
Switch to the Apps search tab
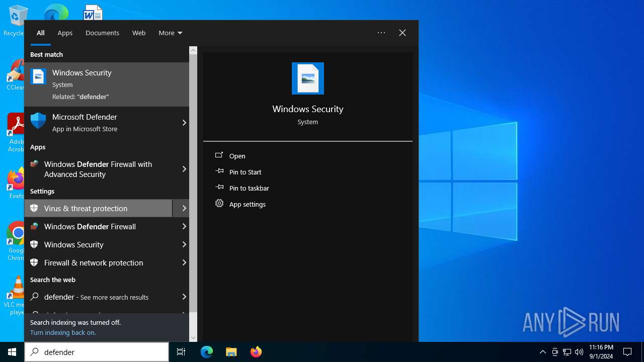[x=65, y=33]
